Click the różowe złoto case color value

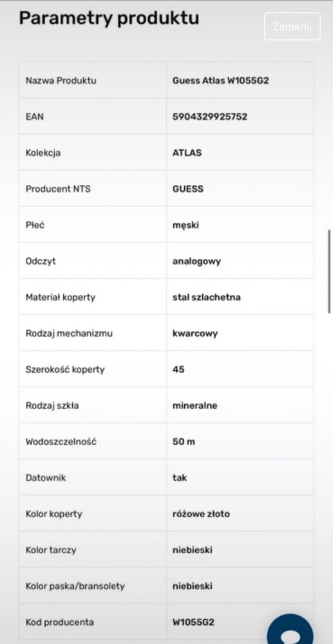pyautogui.click(x=201, y=514)
